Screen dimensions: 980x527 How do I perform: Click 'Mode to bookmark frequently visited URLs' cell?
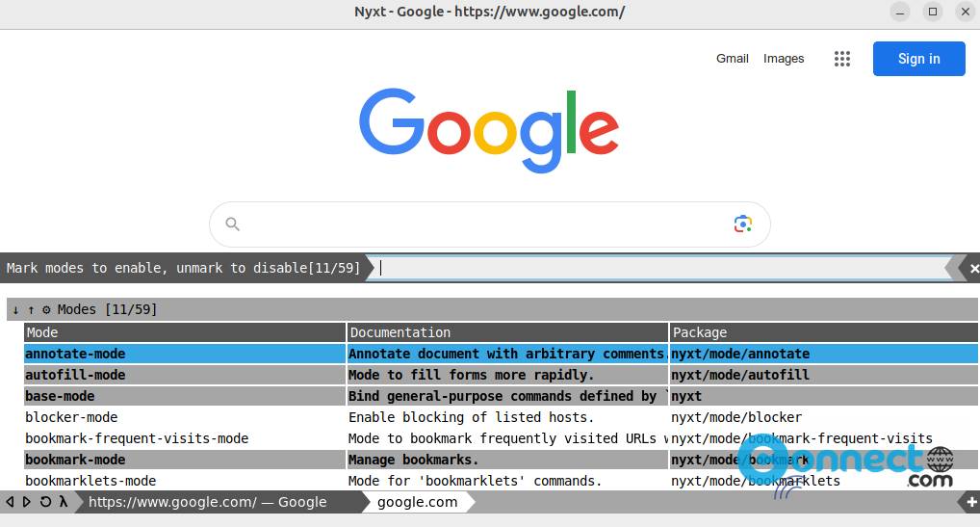click(x=507, y=439)
